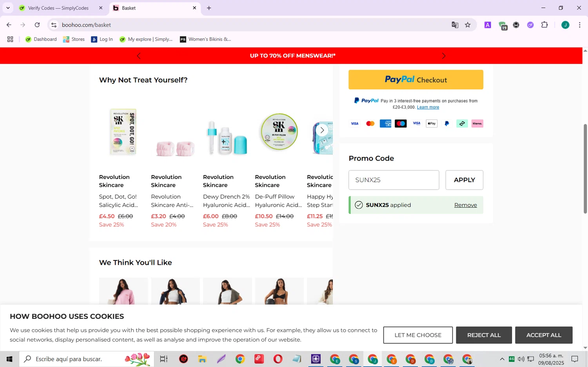Click ACCEPT ALL cookies button

544,335
